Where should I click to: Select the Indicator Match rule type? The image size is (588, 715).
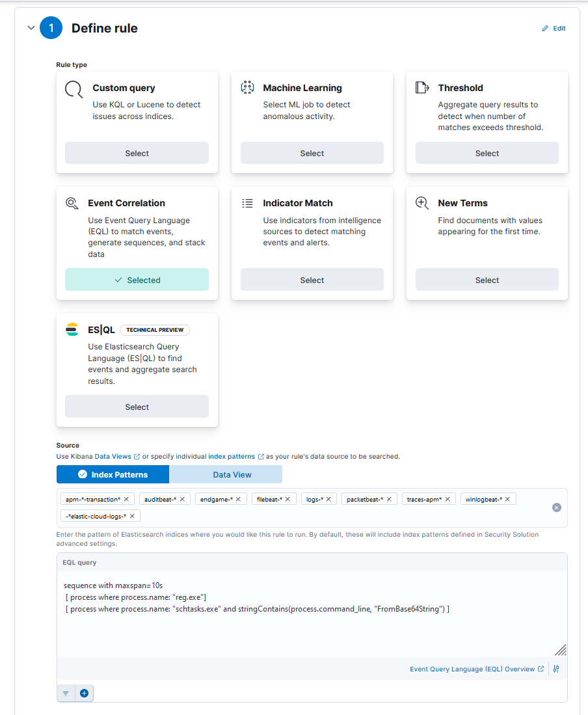coord(312,280)
